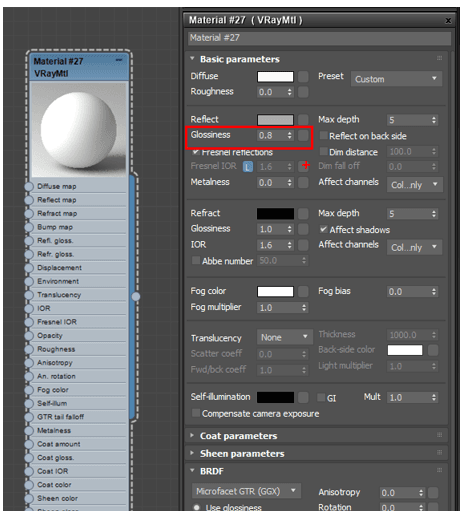Click the Translucency row on node
The image size is (464, 511).
pyautogui.click(x=79, y=295)
